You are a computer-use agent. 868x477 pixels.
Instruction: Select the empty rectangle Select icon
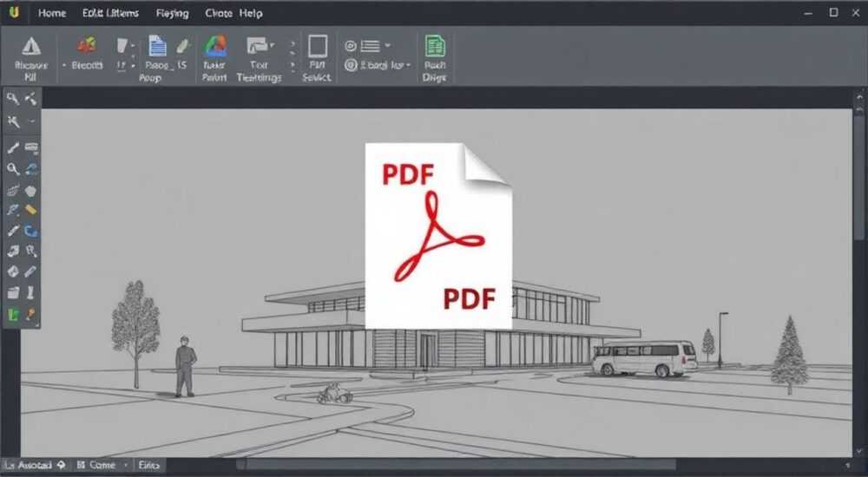[318, 47]
